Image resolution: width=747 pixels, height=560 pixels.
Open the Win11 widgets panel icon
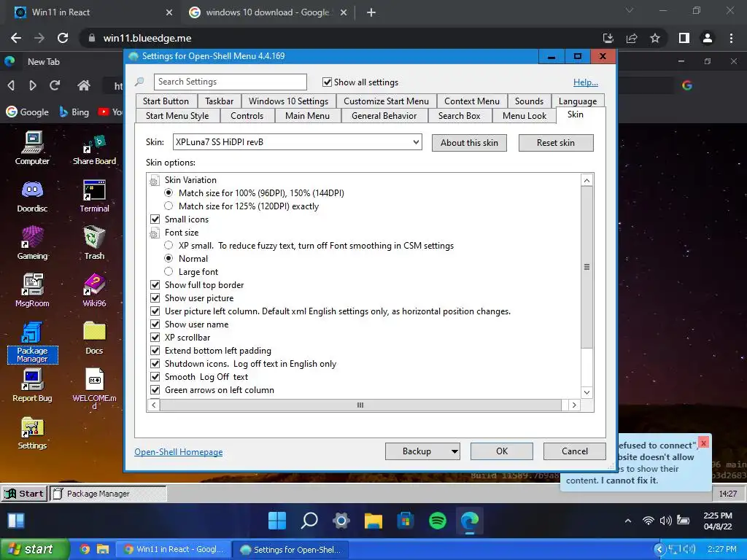click(16, 521)
